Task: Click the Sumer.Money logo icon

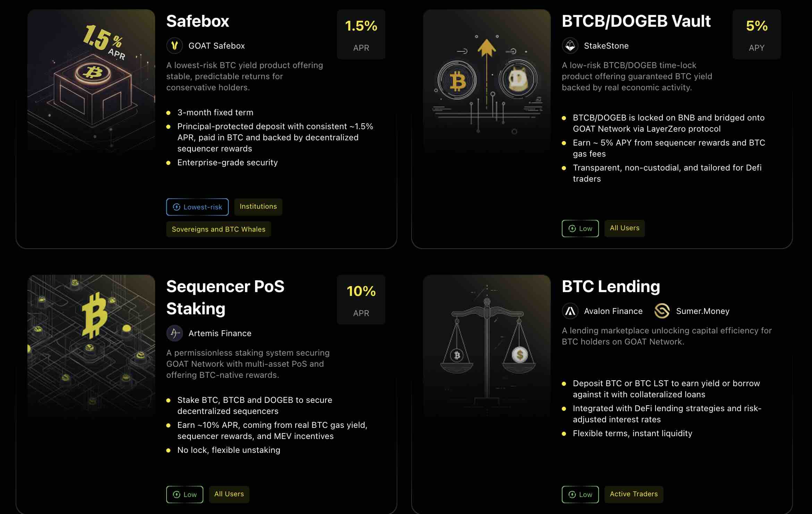Action: (662, 311)
